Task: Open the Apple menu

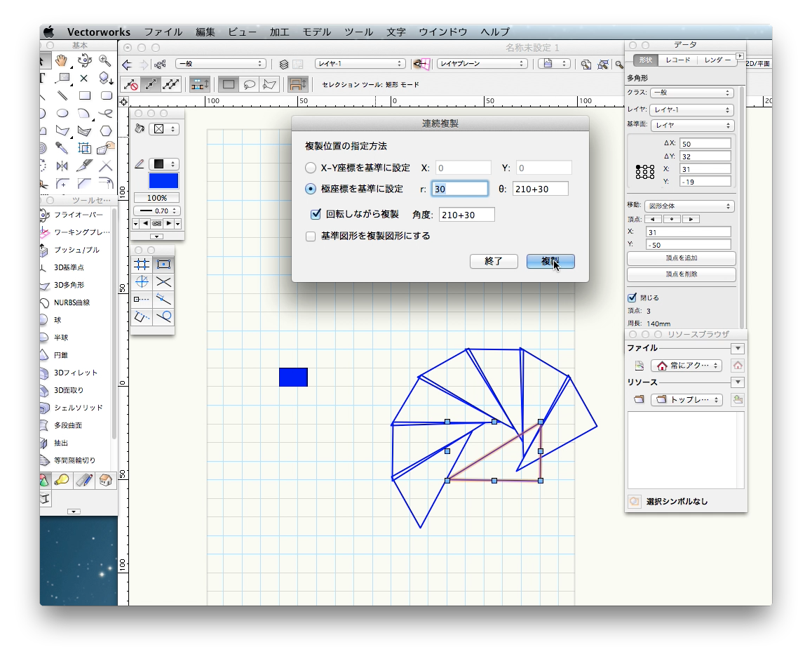Action: [49, 32]
